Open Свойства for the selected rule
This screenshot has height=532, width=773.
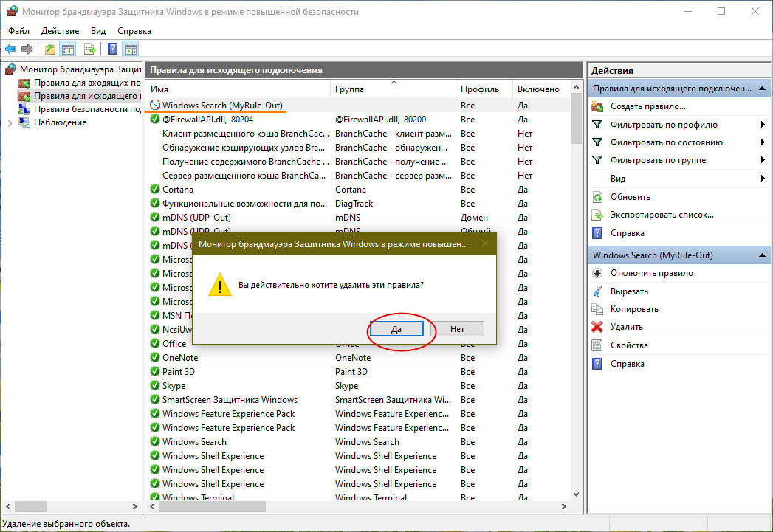[x=629, y=345]
